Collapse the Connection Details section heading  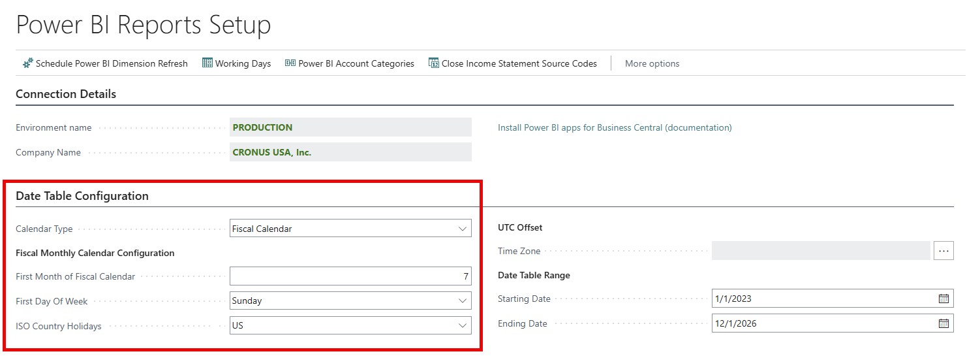pyautogui.click(x=66, y=94)
